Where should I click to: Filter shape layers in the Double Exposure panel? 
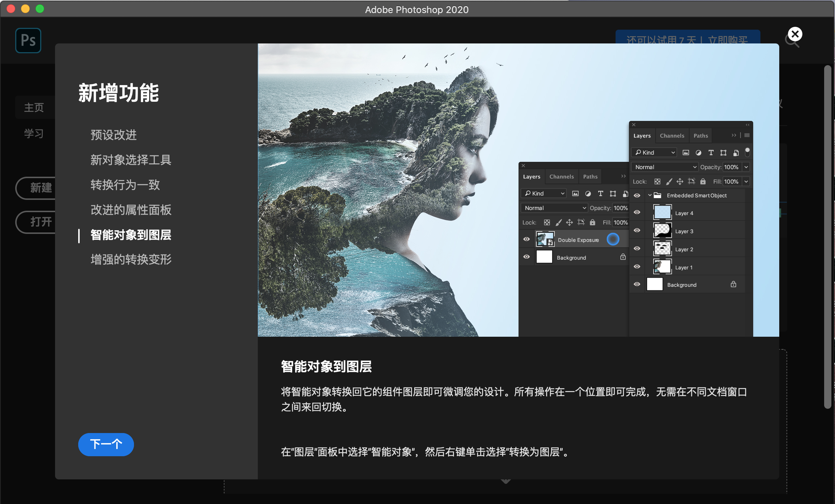click(613, 193)
